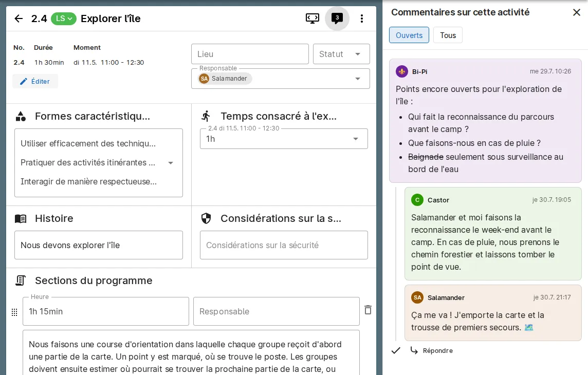588x375 pixels.
Task: Click the 'je 30.7. 19:05' comment timestamp
Action: pyautogui.click(x=552, y=200)
